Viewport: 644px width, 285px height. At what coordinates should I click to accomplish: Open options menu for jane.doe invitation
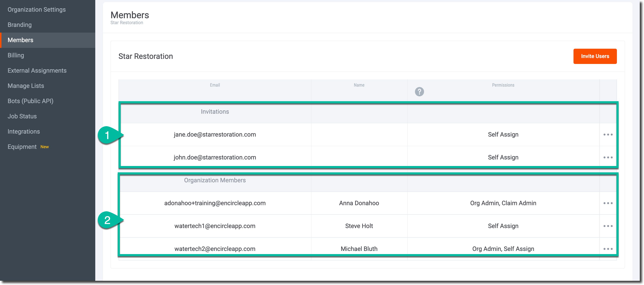[608, 134]
